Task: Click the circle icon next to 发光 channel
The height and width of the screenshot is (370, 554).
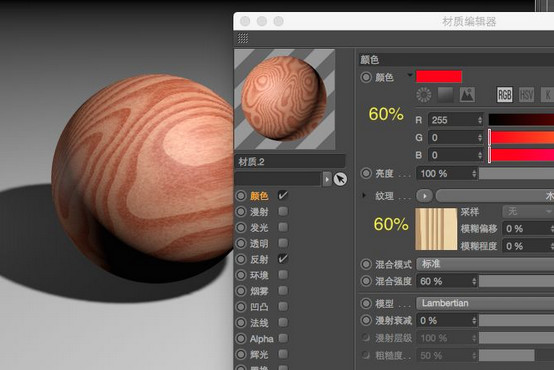Action: click(241, 227)
